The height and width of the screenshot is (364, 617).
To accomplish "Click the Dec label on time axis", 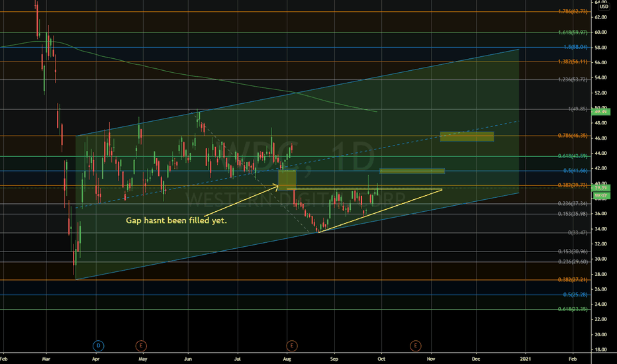I will click(x=476, y=359).
